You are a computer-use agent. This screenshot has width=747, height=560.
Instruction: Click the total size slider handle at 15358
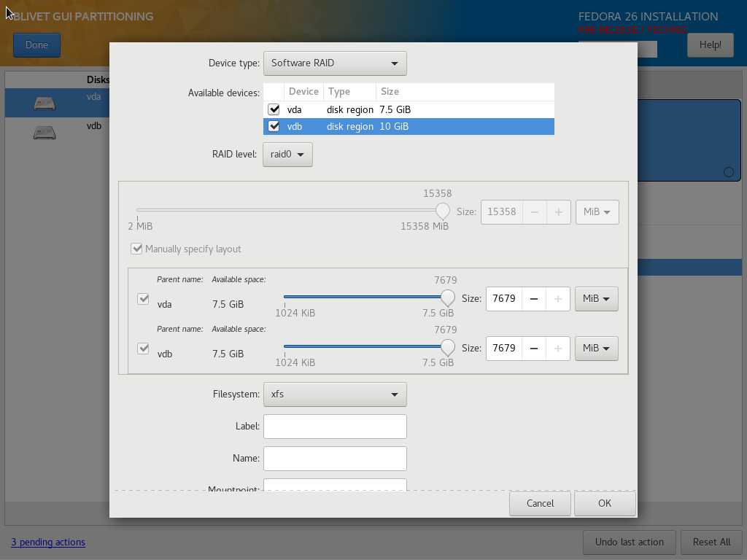[443, 211]
